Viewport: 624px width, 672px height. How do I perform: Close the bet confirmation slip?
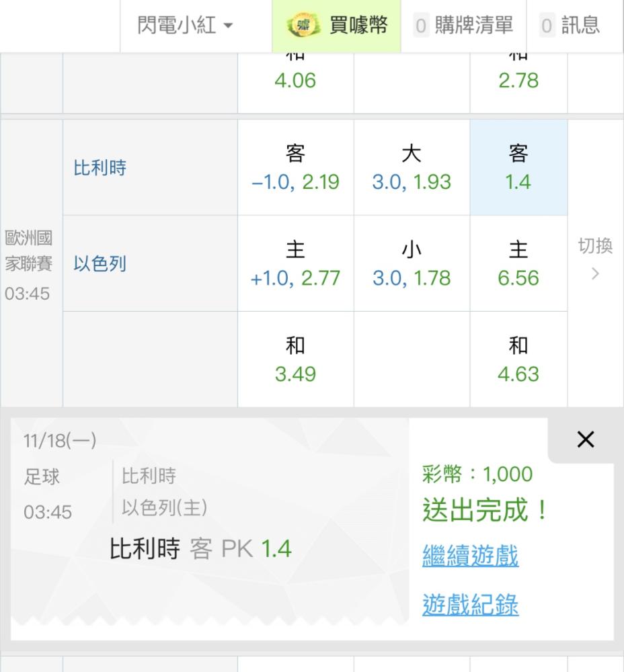coord(586,439)
